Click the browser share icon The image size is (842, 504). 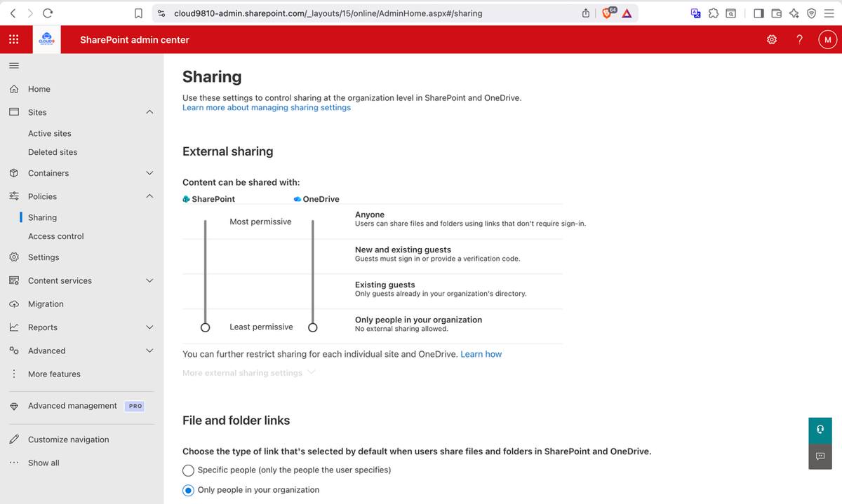click(586, 13)
